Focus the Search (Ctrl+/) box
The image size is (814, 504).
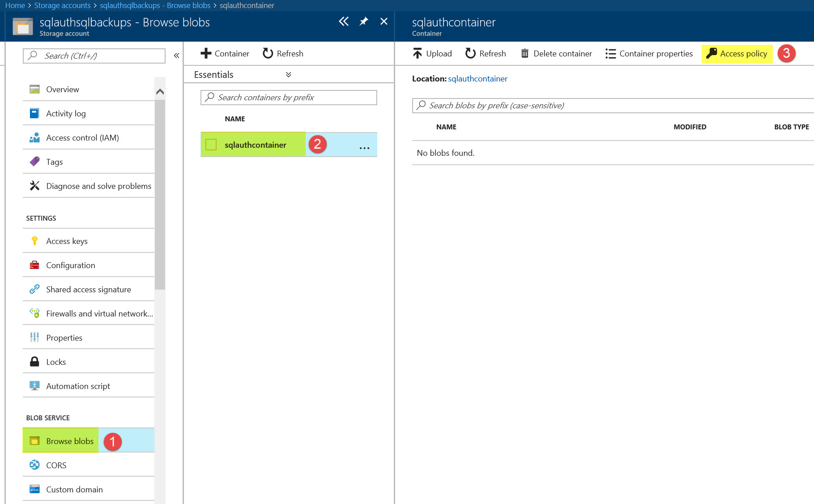94,56
